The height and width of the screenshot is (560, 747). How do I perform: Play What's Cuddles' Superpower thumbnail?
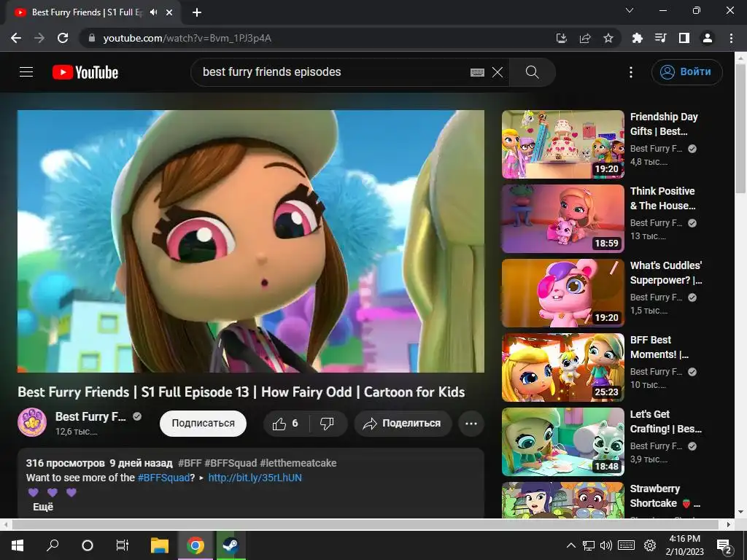coord(562,293)
